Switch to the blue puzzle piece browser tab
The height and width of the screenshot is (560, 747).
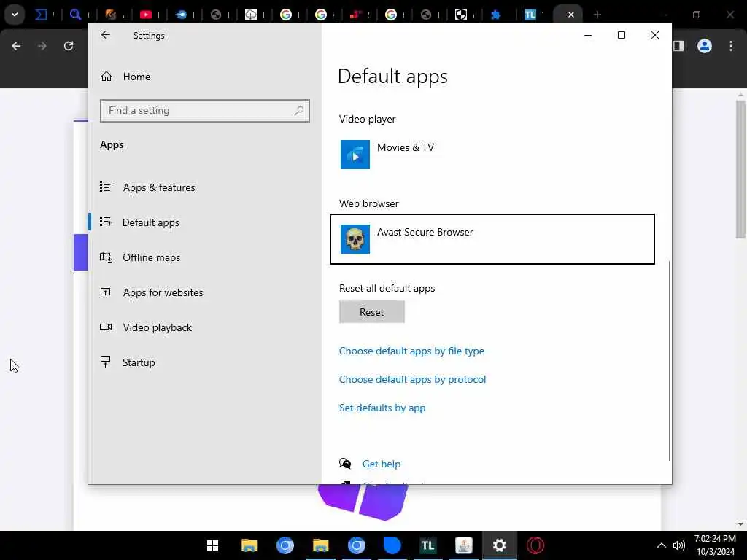click(x=495, y=15)
